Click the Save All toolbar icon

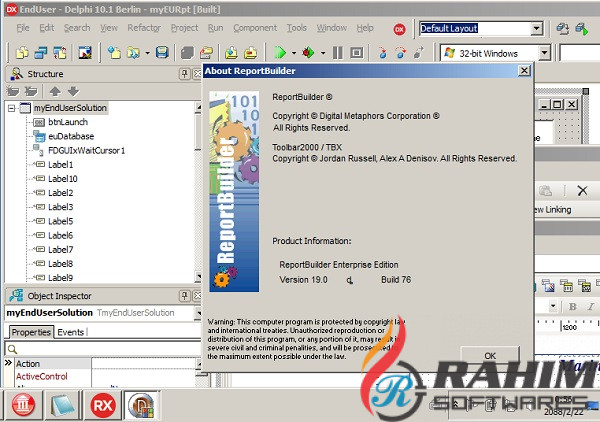187,52
